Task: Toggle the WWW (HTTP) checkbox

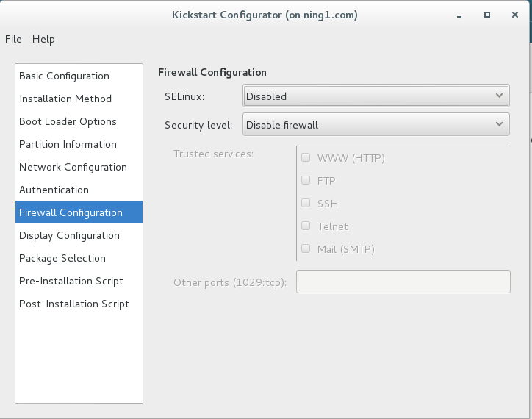Action: click(306, 157)
